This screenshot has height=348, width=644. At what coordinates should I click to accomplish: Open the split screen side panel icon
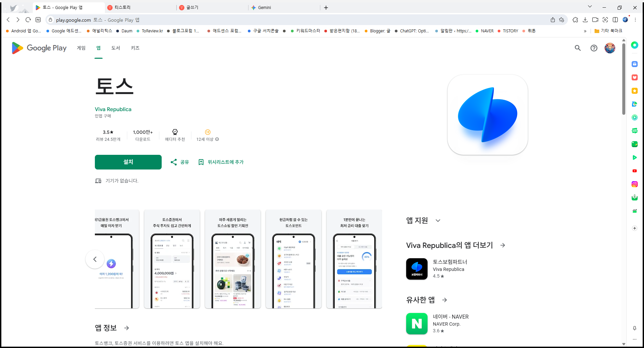coord(616,20)
